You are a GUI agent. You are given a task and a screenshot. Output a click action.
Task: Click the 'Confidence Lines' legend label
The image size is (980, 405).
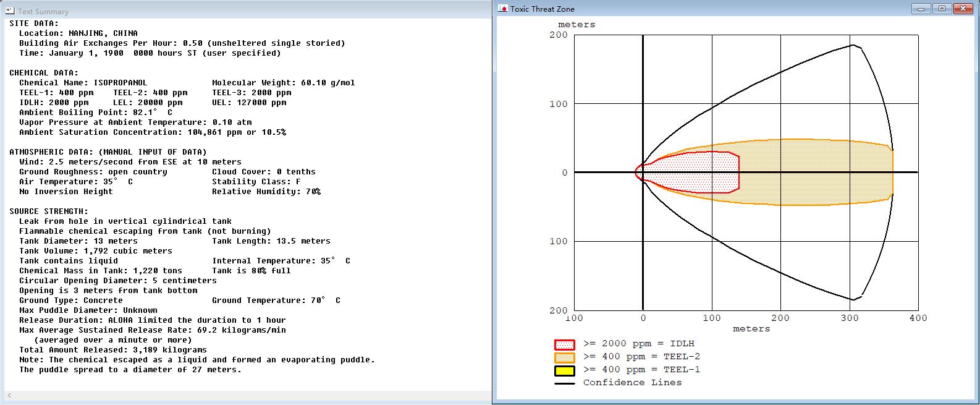[633, 383]
